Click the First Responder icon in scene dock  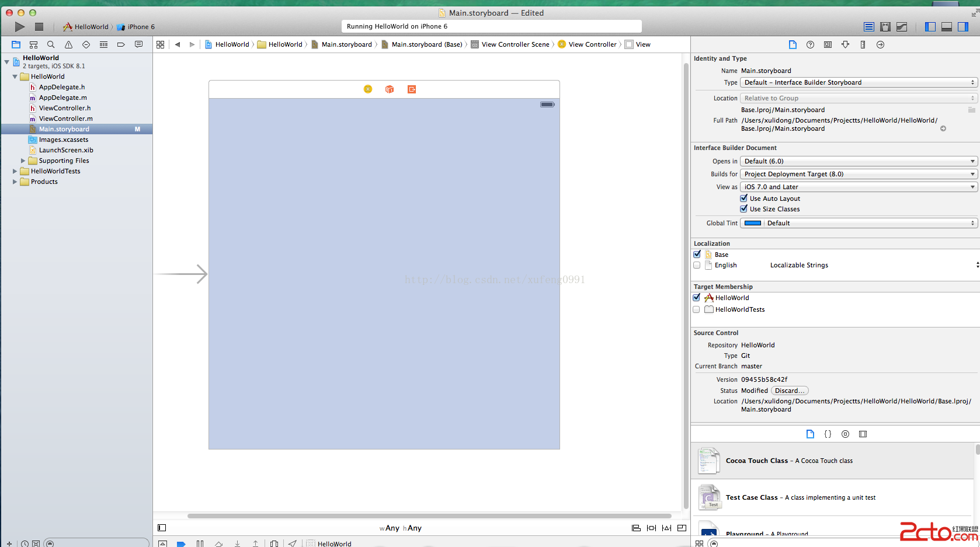pyautogui.click(x=390, y=89)
